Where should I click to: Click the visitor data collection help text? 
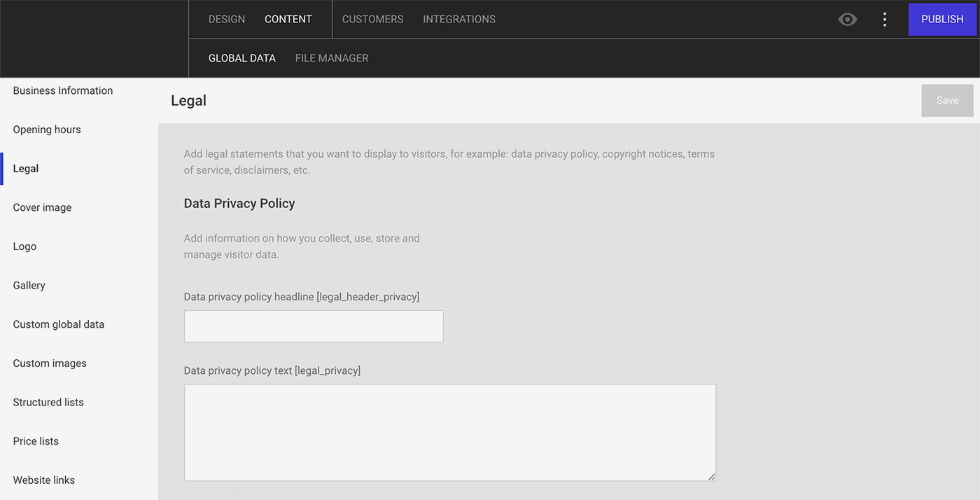point(302,246)
